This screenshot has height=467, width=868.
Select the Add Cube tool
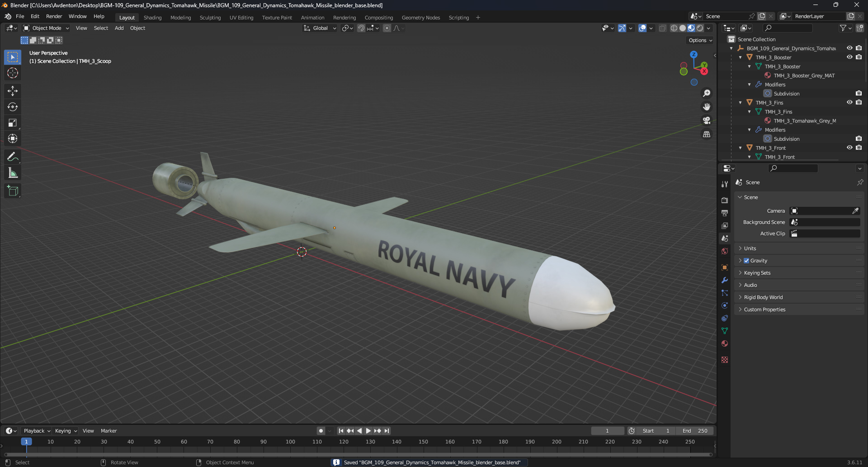point(13,191)
